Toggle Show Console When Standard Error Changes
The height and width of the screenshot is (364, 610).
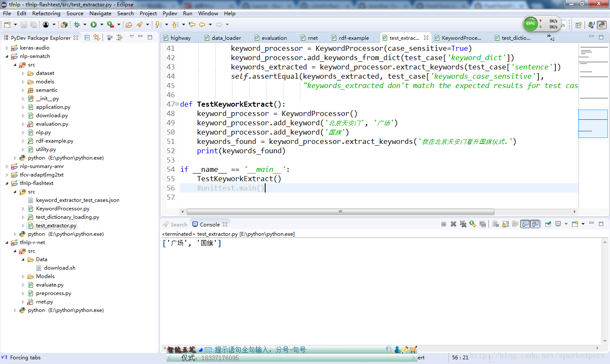pyautogui.click(x=535, y=224)
